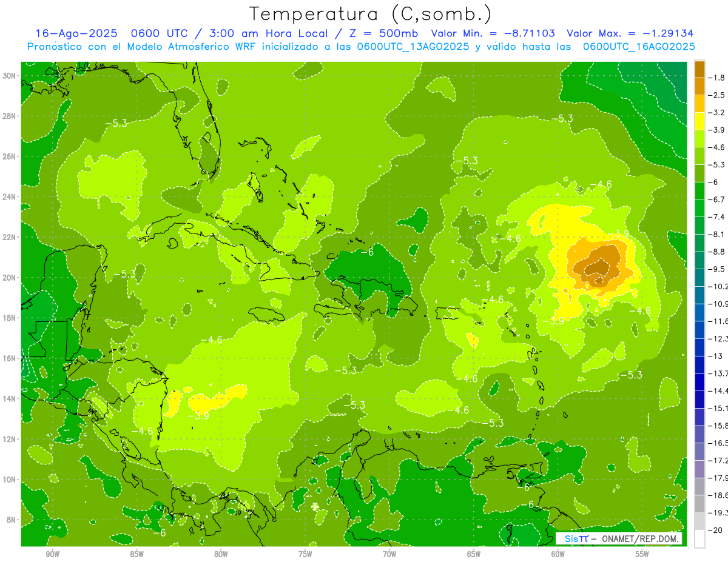
Task: Click the "24N" latitude axis label
Action: pyautogui.click(x=9, y=197)
